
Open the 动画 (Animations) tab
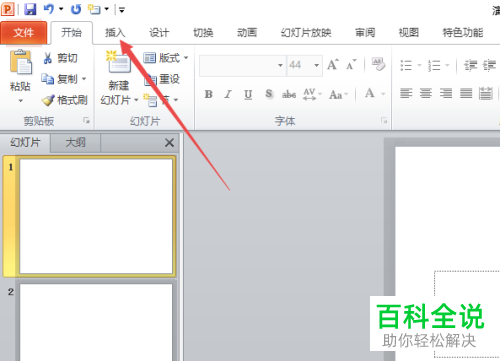[x=247, y=33]
